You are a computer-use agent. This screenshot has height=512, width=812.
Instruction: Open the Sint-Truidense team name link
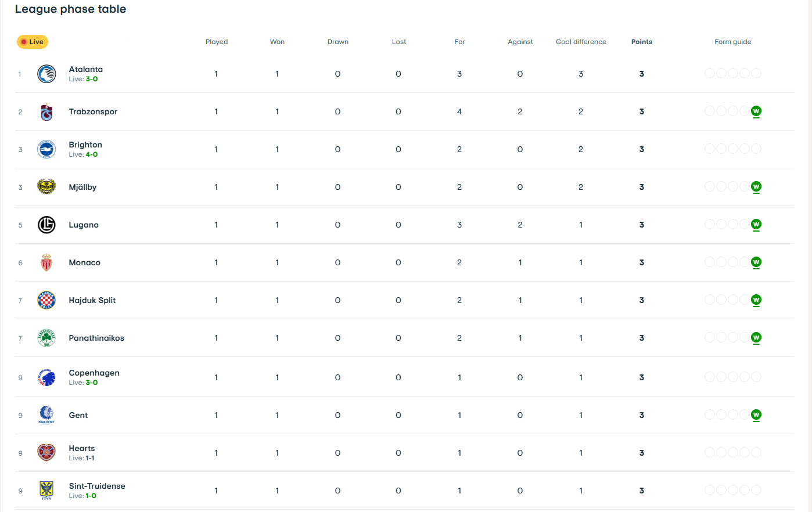pyautogui.click(x=97, y=486)
